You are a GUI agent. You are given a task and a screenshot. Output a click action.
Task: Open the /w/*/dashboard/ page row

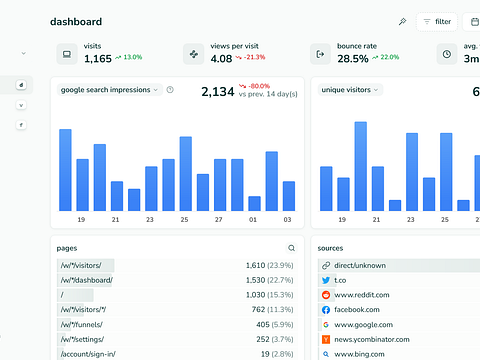click(x=177, y=280)
